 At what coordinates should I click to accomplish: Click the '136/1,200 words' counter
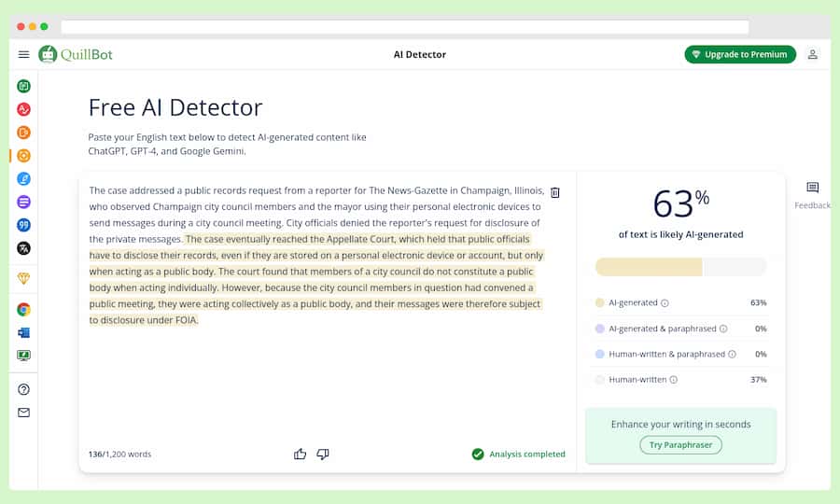(120, 455)
